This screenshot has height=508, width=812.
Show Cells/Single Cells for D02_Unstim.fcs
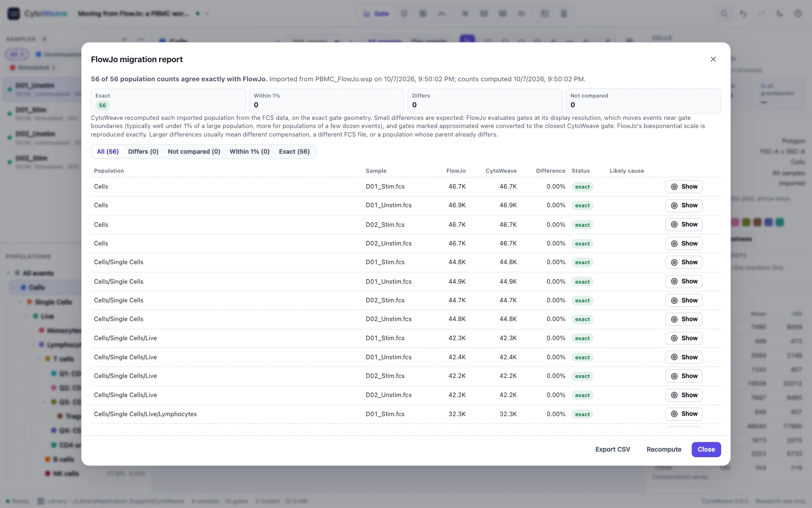point(684,319)
